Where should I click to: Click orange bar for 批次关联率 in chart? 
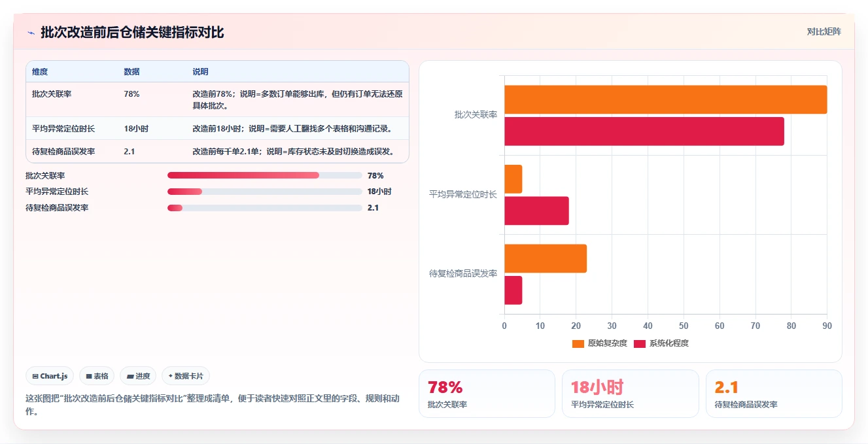[665, 99]
